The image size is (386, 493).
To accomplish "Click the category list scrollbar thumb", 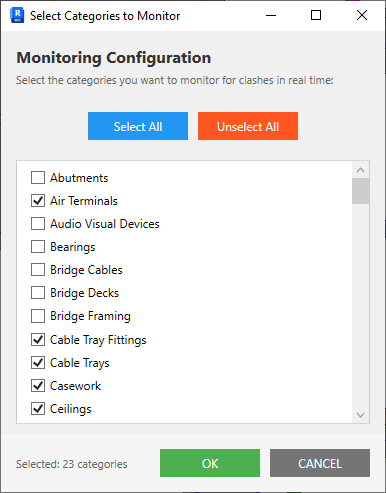I will [360, 191].
